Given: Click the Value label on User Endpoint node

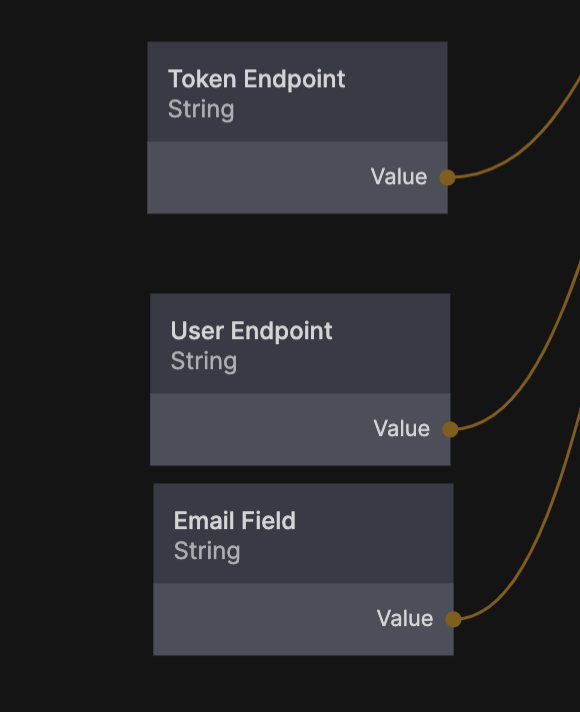Looking at the screenshot, I should click(402, 428).
